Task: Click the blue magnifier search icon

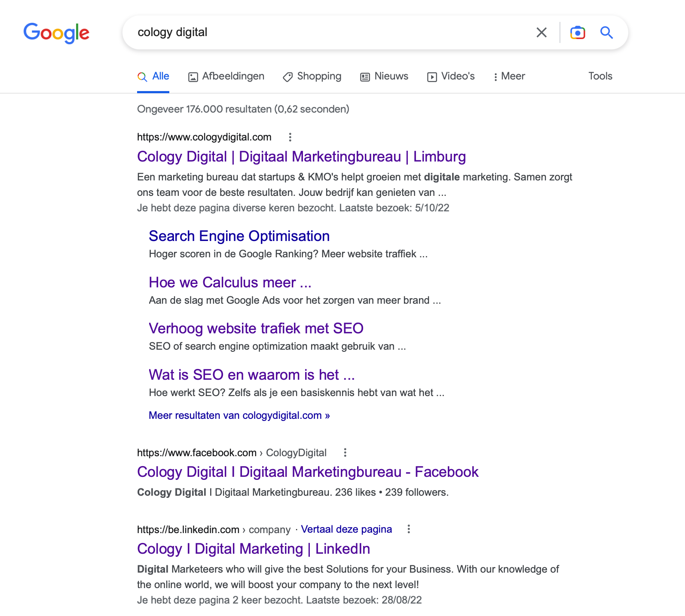Action: tap(606, 33)
